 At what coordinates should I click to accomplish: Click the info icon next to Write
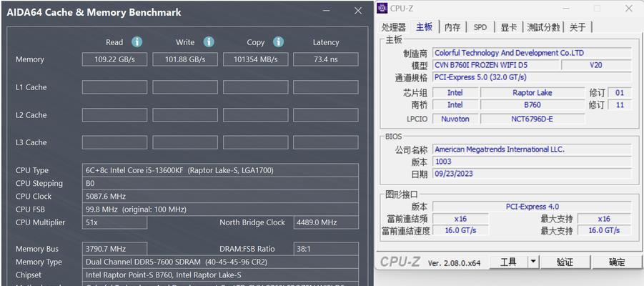pos(209,42)
